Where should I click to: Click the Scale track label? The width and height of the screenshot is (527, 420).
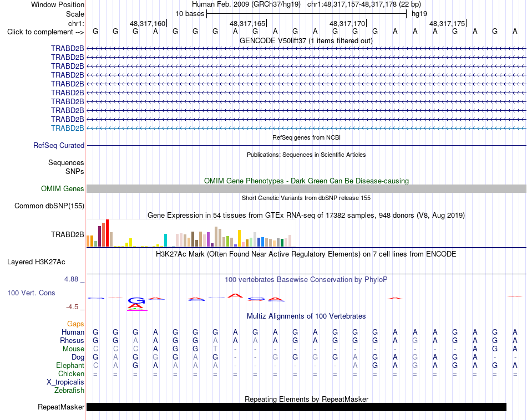click(75, 14)
